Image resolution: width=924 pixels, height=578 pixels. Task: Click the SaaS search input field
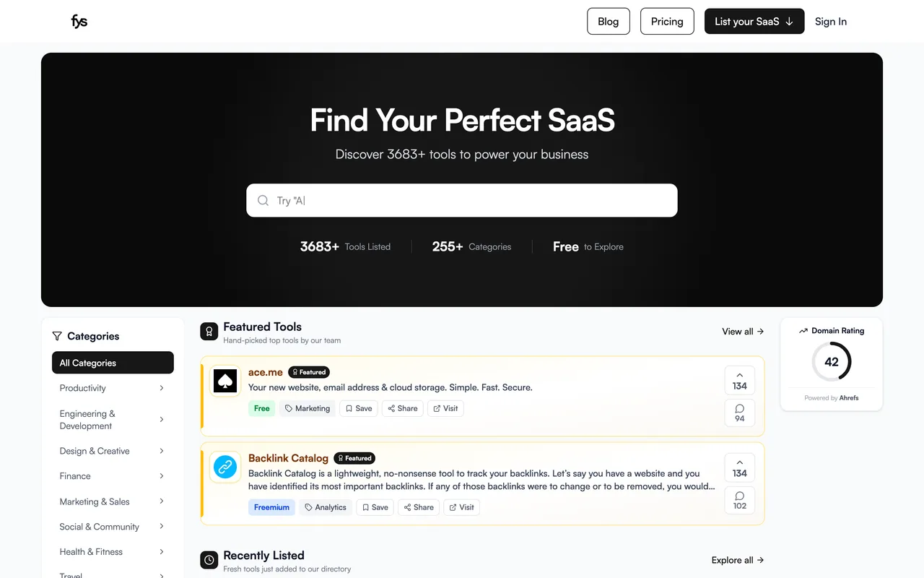pyautogui.click(x=462, y=200)
